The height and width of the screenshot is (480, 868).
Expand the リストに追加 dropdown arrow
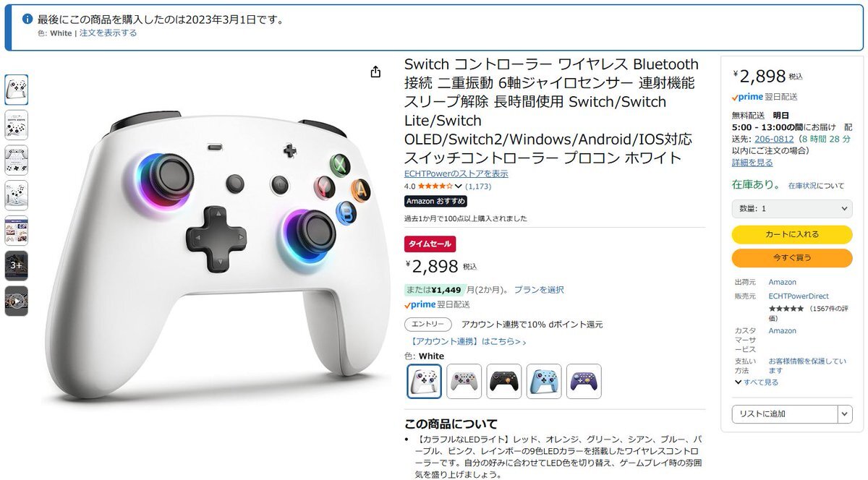[x=845, y=414]
